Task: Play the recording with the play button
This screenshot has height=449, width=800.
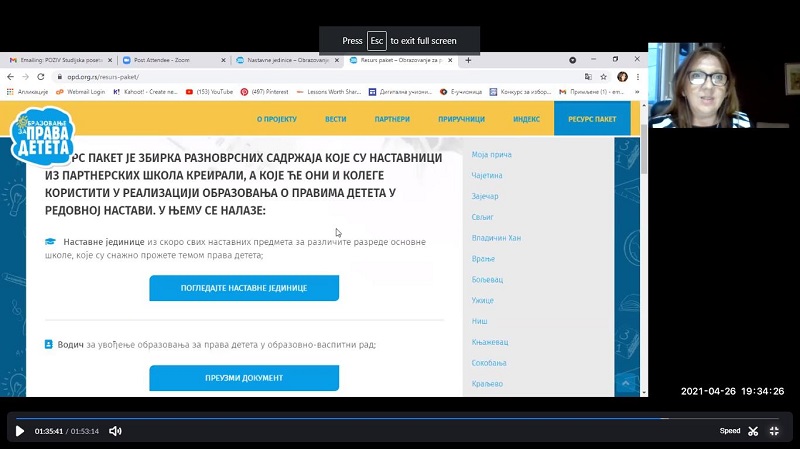Action: point(19,431)
